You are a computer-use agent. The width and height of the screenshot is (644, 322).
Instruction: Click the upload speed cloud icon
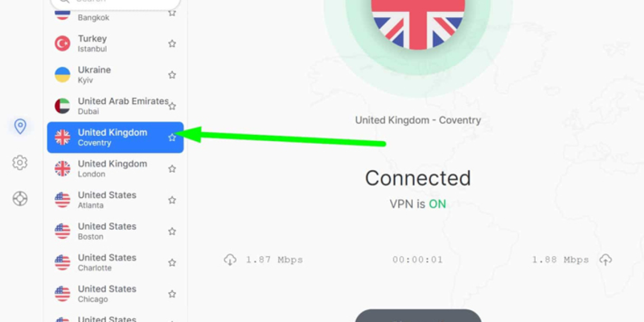pos(605,260)
